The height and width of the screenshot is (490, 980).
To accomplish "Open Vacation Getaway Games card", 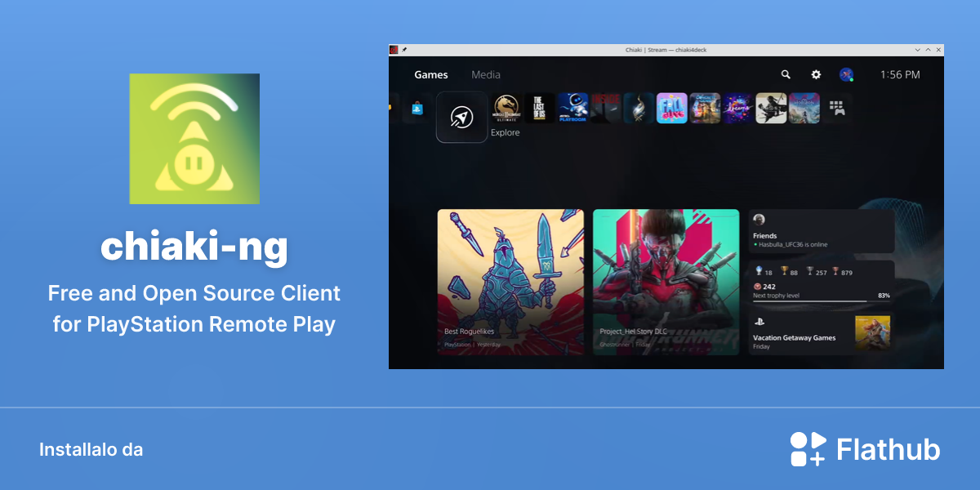I will point(821,332).
